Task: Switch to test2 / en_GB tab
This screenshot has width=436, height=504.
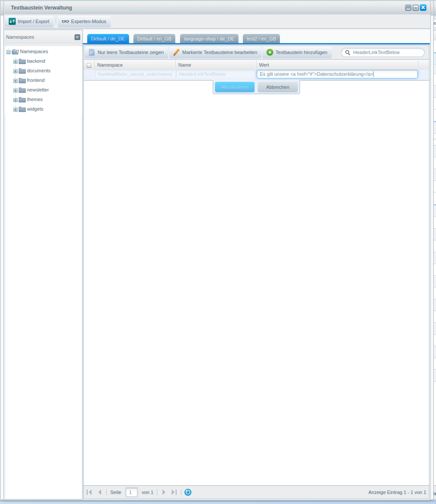Action: 261,39
